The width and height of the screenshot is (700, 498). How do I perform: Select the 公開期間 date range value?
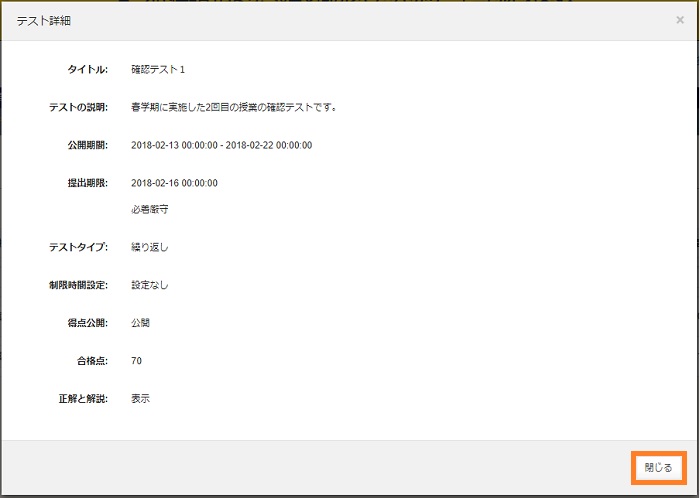[221, 145]
